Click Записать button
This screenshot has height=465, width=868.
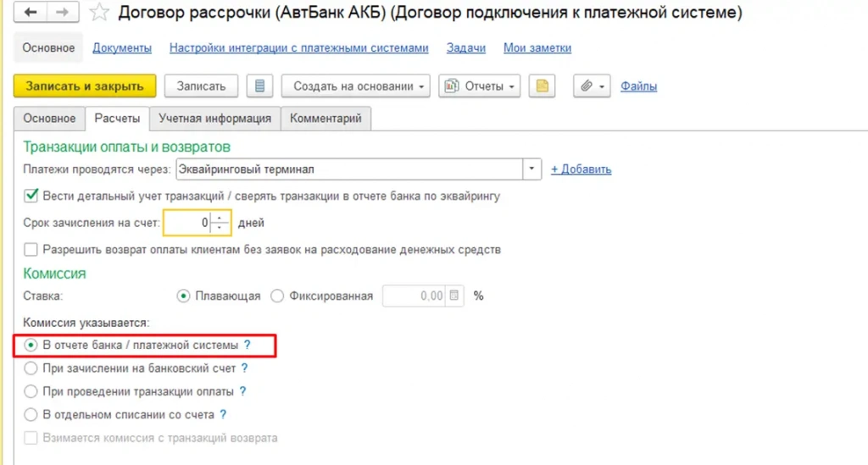tap(201, 86)
